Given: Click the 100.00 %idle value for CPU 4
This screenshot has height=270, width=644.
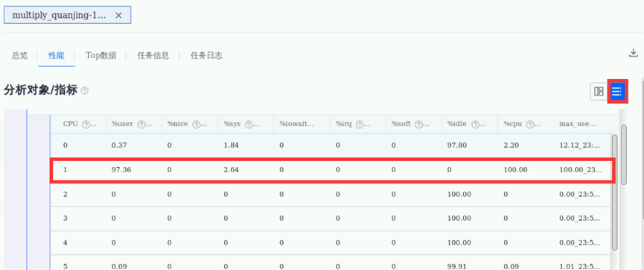Looking at the screenshot, I should click(459, 242).
